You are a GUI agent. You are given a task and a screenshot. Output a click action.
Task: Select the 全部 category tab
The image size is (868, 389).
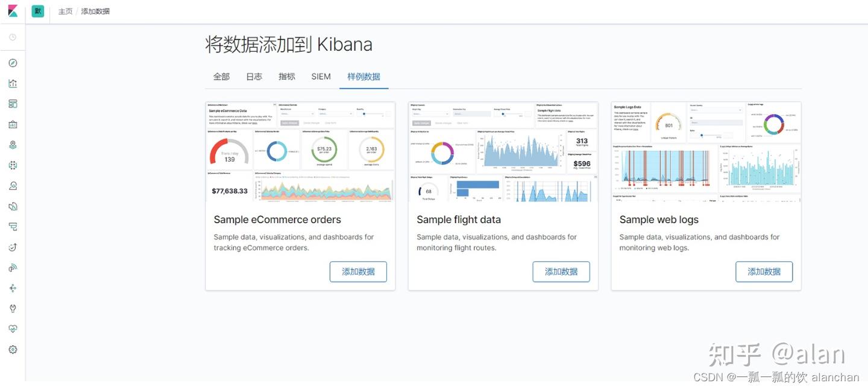click(221, 77)
